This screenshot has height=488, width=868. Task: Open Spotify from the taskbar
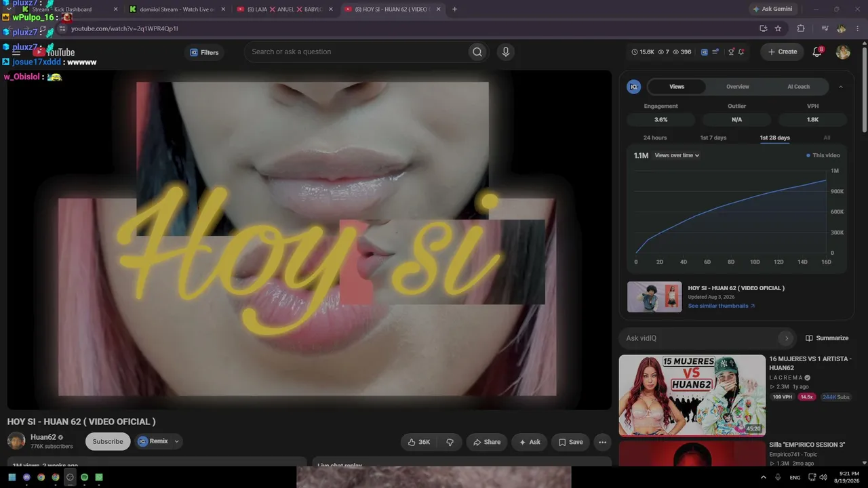[x=84, y=477]
